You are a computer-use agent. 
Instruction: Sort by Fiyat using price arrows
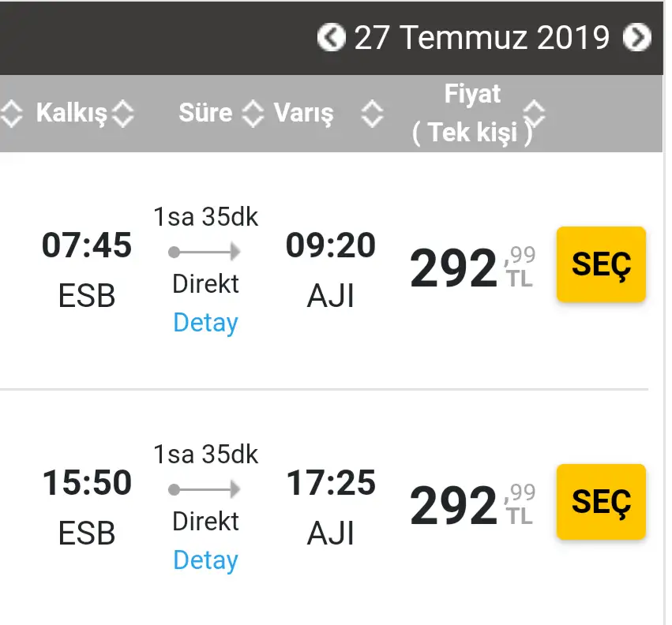click(535, 114)
